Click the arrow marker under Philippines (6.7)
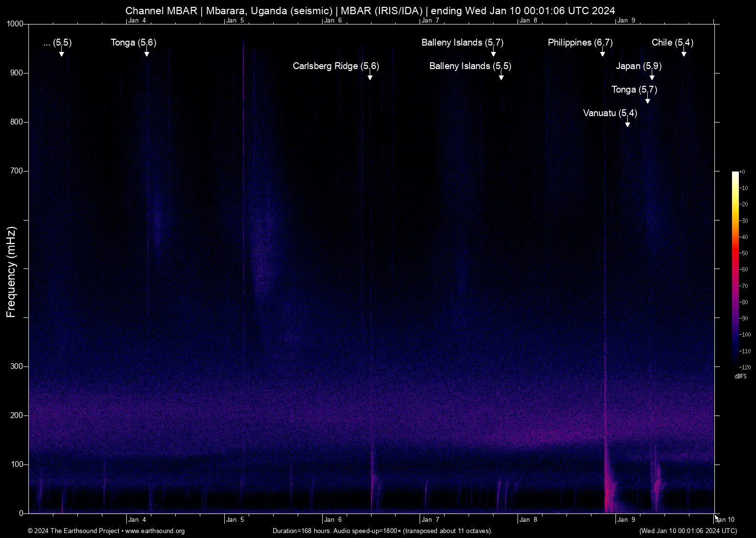756x538 pixels. [x=603, y=53]
